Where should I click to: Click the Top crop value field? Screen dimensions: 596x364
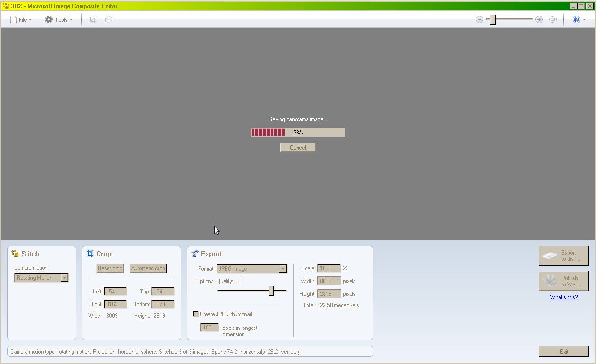click(x=163, y=292)
